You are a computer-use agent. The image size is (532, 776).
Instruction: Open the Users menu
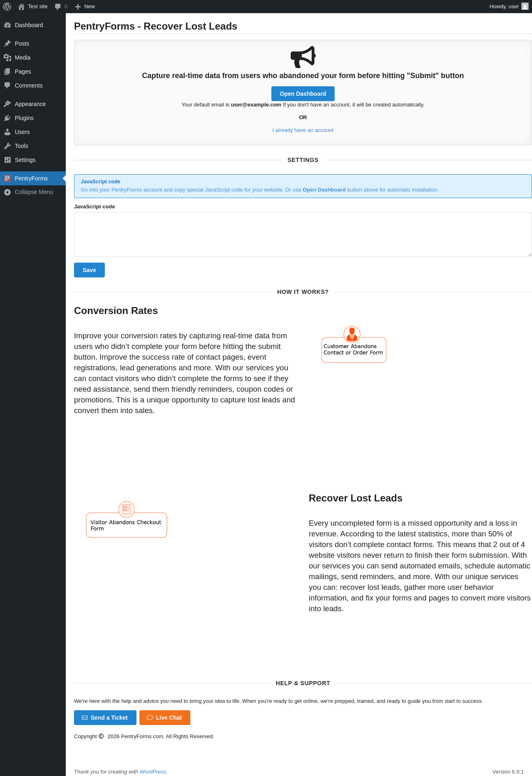click(x=33, y=132)
